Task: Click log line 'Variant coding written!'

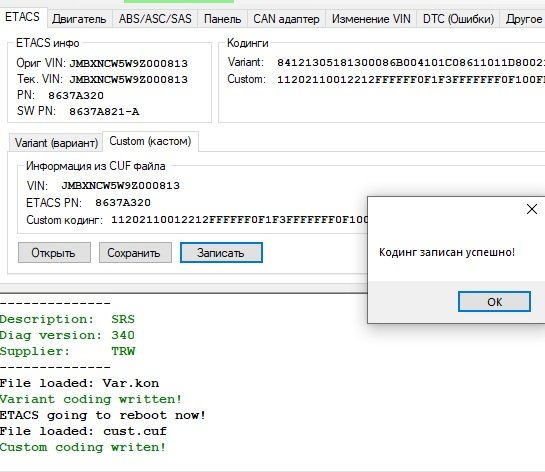Action: point(91,399)
